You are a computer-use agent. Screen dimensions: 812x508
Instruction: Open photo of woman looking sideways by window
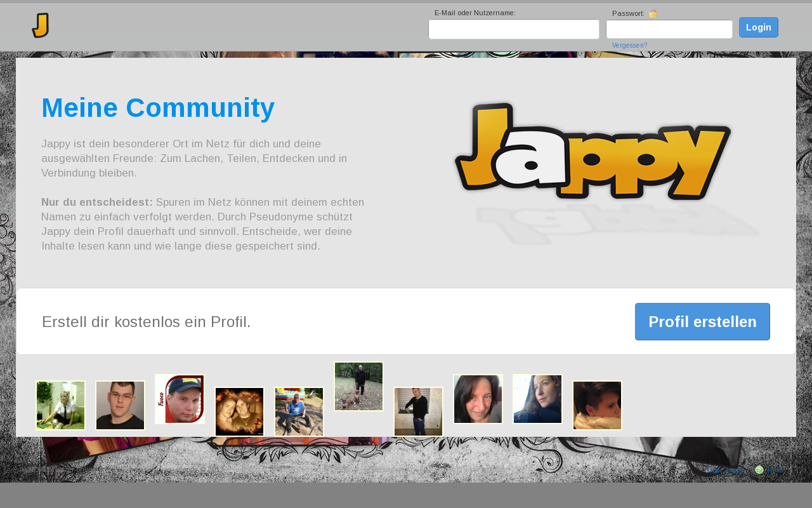(x=537, y=399)
